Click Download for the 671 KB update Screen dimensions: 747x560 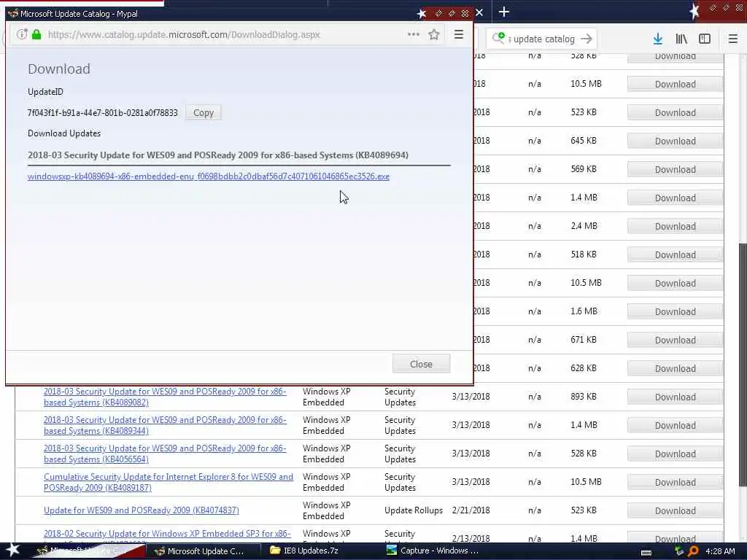(x=675, y=340)
